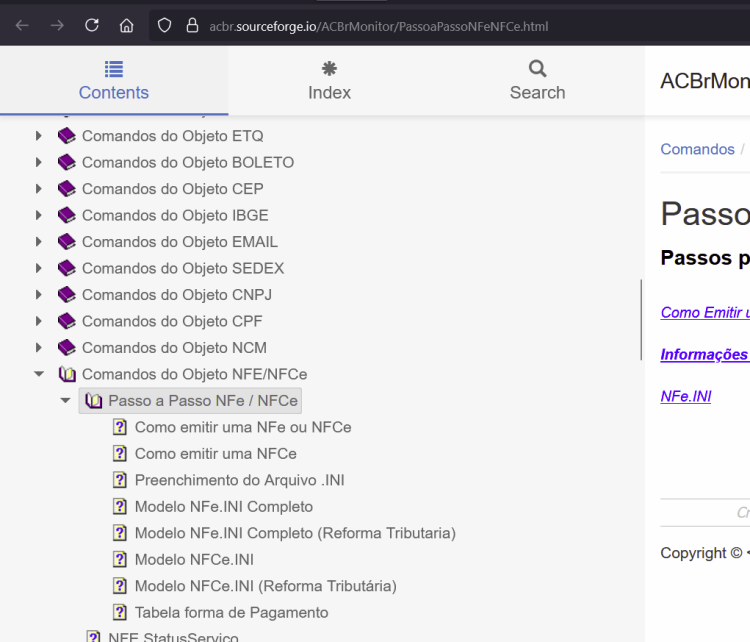Open the Search tab
750x642 pixels.
537,81
